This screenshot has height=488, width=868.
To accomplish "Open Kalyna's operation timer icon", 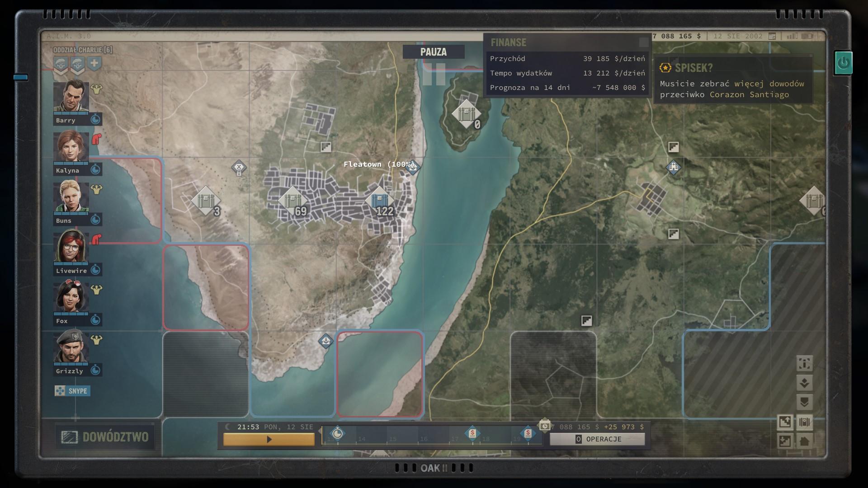I will pos(95,170).
